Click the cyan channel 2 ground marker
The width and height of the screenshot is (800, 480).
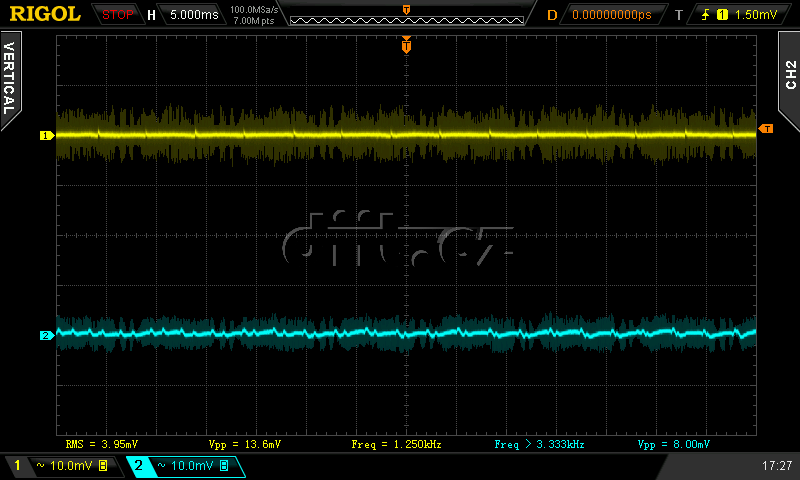(x=45, y=335)
